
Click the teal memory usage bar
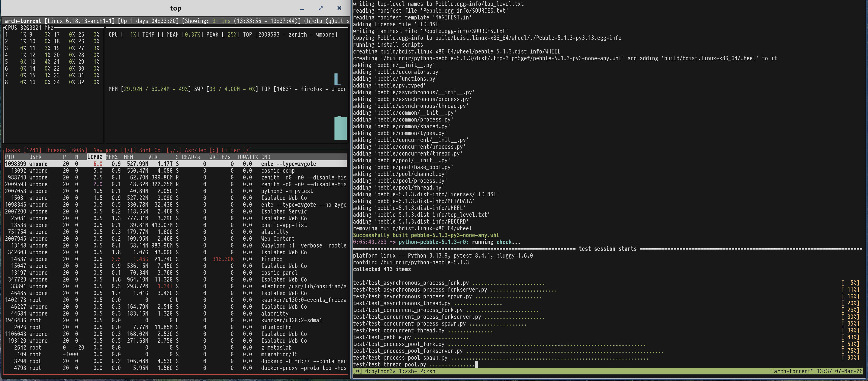tap(340, 128)
